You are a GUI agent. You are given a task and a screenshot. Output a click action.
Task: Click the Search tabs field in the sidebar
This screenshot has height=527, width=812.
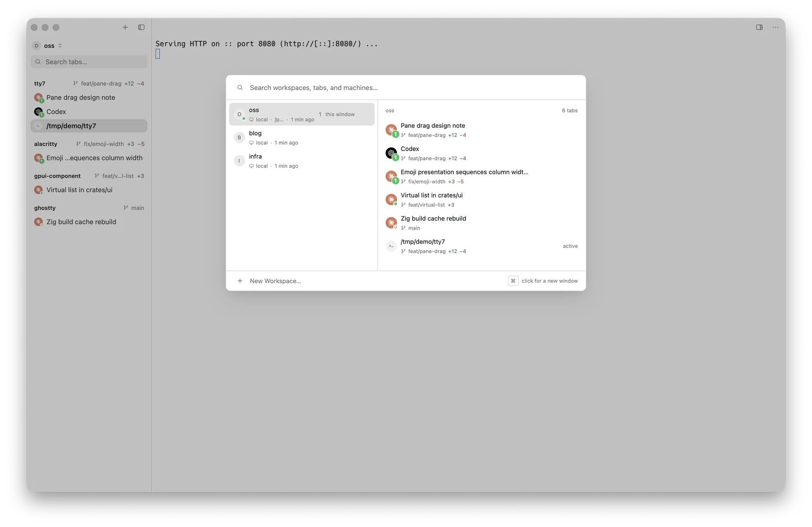(89, 62)
